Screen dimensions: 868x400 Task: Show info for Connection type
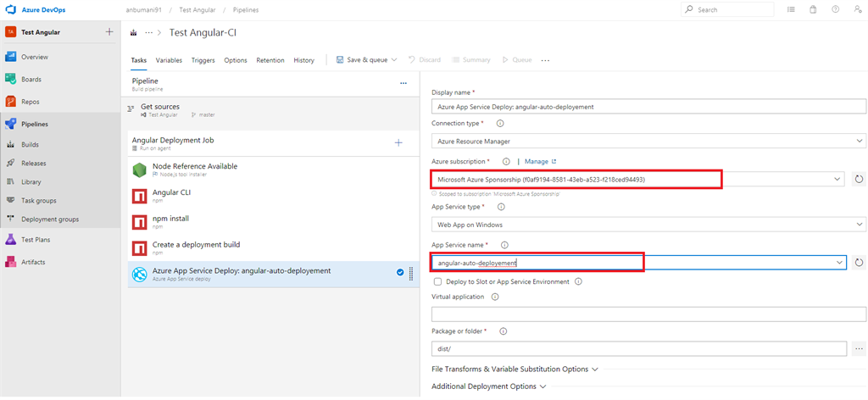[x=500, y=124]
